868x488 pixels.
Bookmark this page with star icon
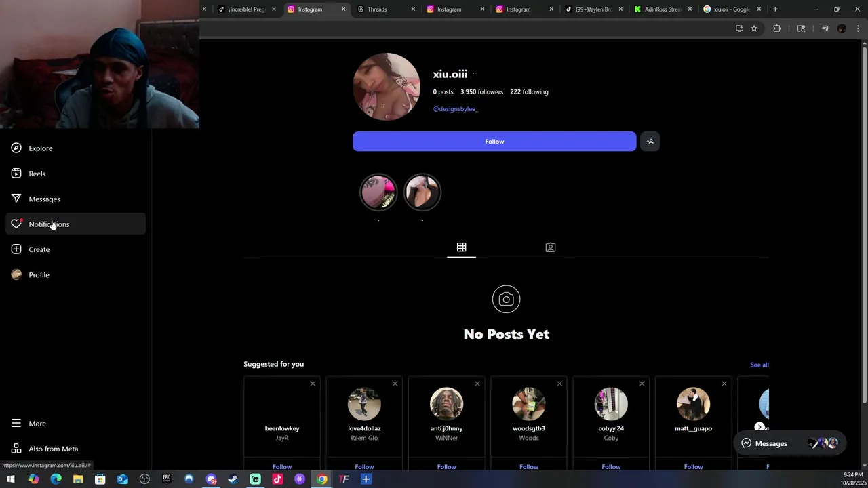click(753, 28)
